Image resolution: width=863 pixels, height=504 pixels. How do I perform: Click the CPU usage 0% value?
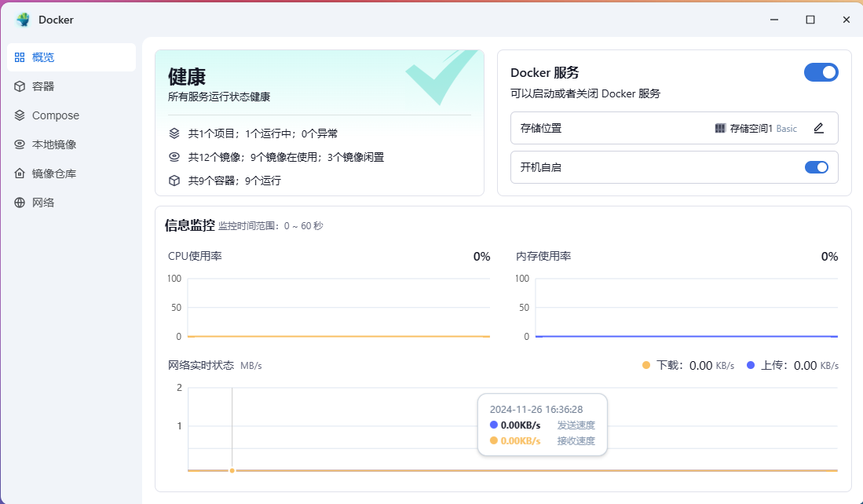[481, 257]
